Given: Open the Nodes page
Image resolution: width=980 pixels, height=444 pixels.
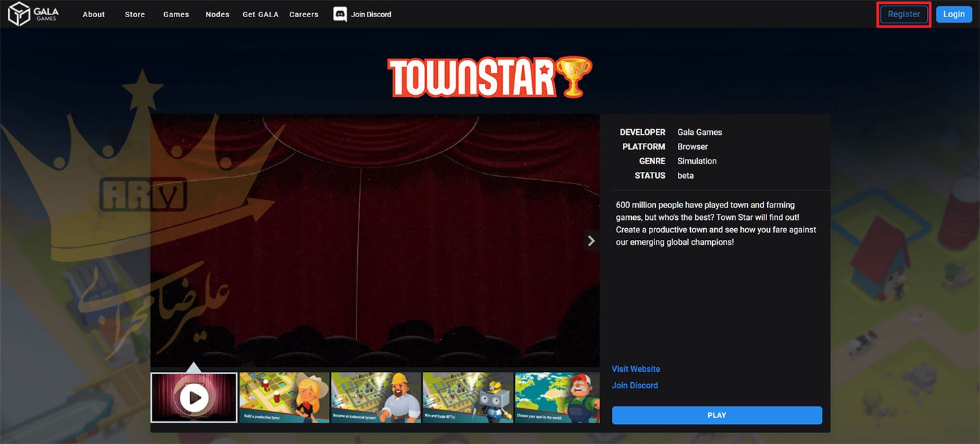Looking at the screenshot, I should point(217,14).
